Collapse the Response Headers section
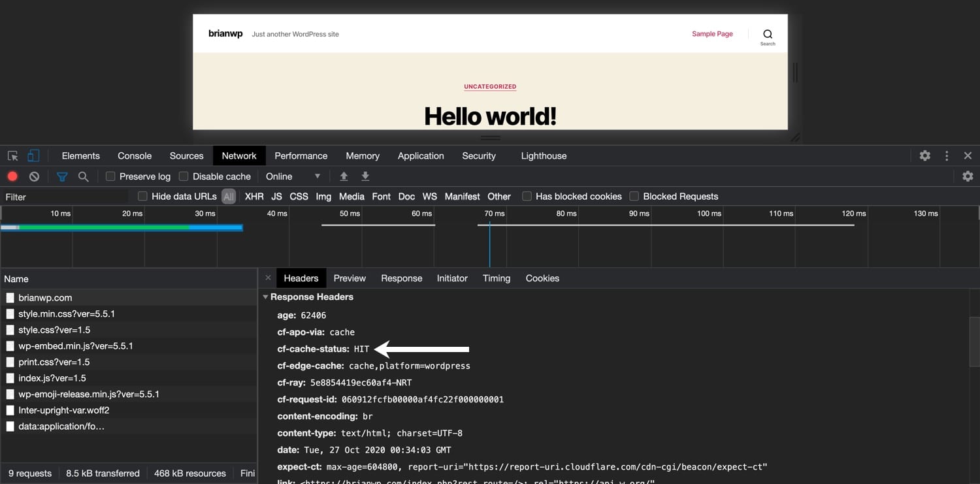 pos(265,297)
